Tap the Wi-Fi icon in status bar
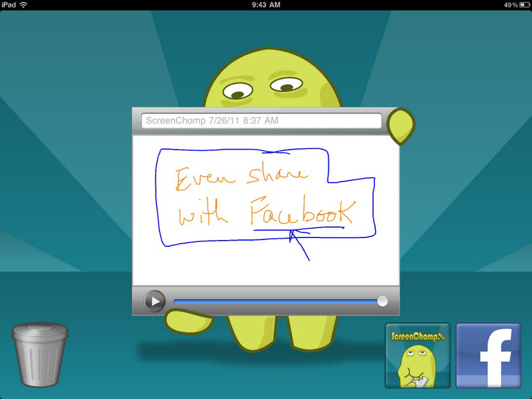Screen dimensions: 532x399 (x=24, y=5)
